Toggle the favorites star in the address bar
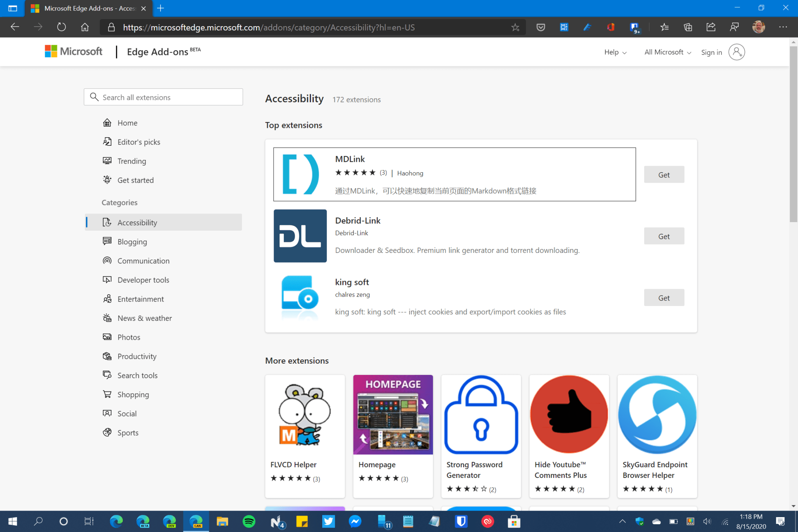This screenshot has width=798, height=532. (x=516, y=27)
